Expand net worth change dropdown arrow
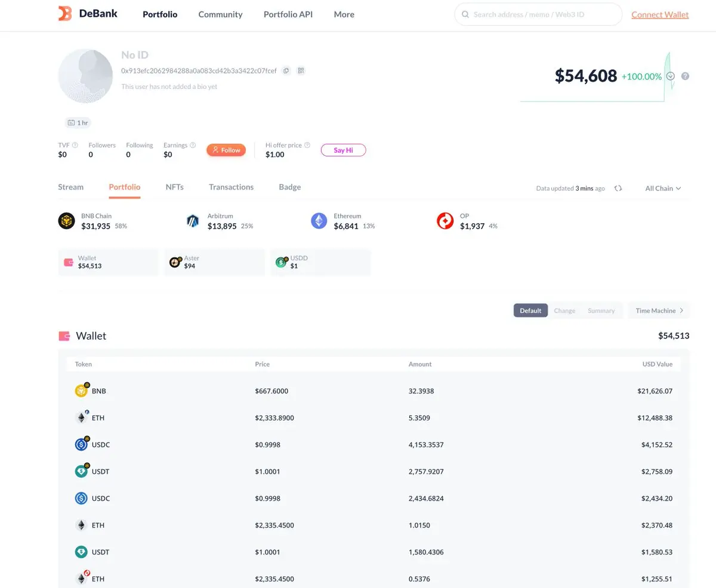The height and width of the screenshot is (588, 716). (671, 76)
